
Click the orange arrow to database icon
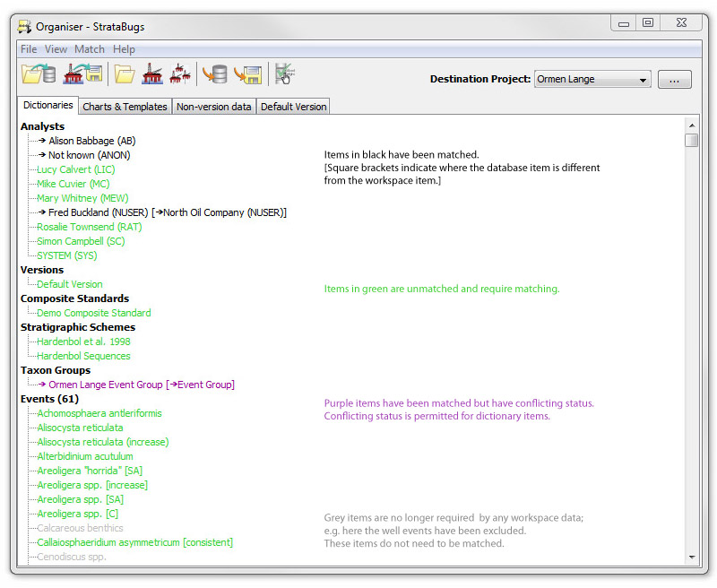[215, 74]
